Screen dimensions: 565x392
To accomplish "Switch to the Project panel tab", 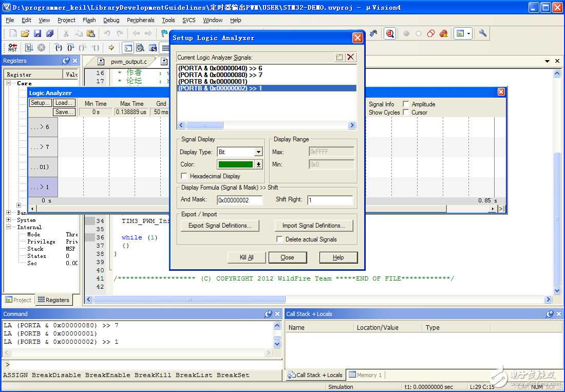I will pos(18,300).
